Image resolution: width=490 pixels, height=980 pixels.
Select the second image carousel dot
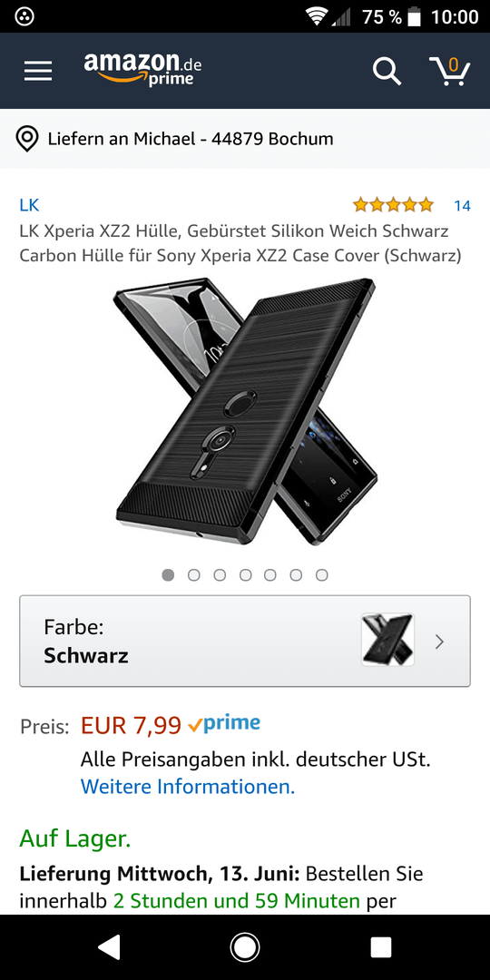coord(194,575)
